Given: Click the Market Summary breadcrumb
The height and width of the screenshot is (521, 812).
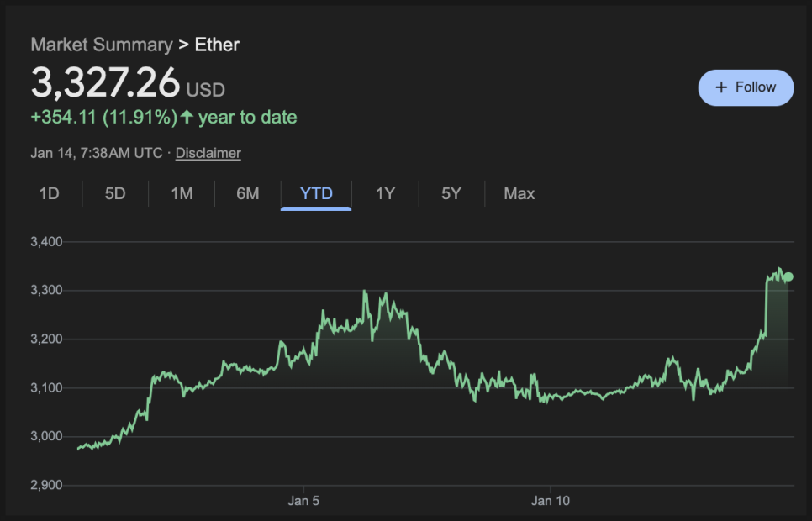Looking at the screenshot, I should point(102,45).
